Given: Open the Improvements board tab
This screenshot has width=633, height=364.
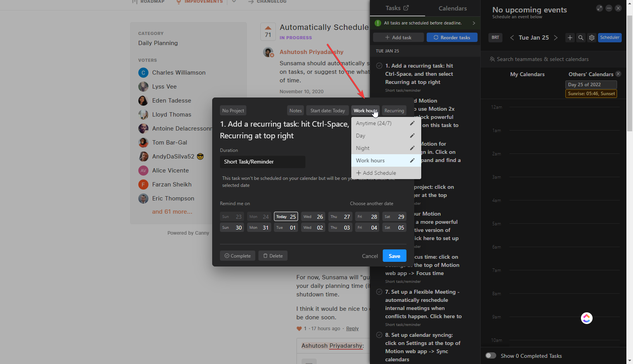Looking at the screenshot, I should (199, 2).
